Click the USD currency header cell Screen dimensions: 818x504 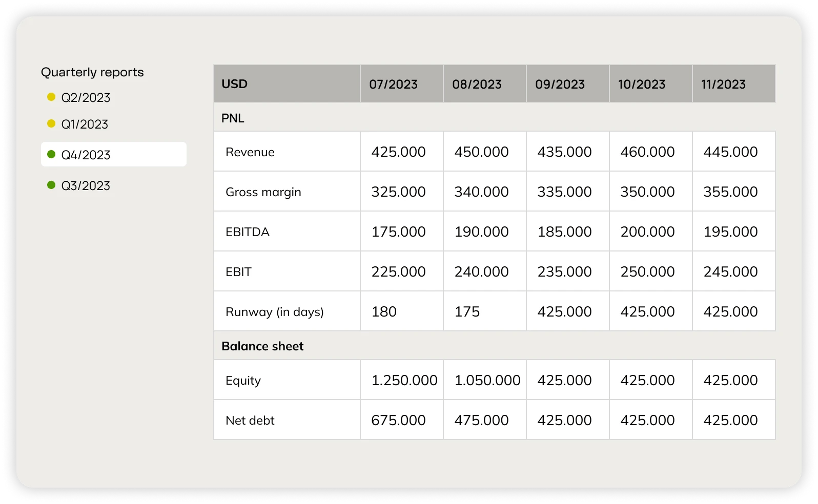click(235, 84)
